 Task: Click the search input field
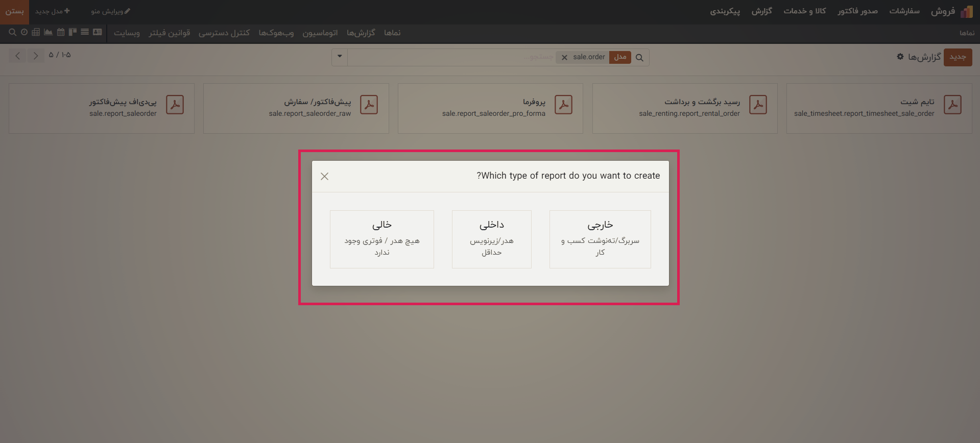pyautogui.click(x=452, y=57)
